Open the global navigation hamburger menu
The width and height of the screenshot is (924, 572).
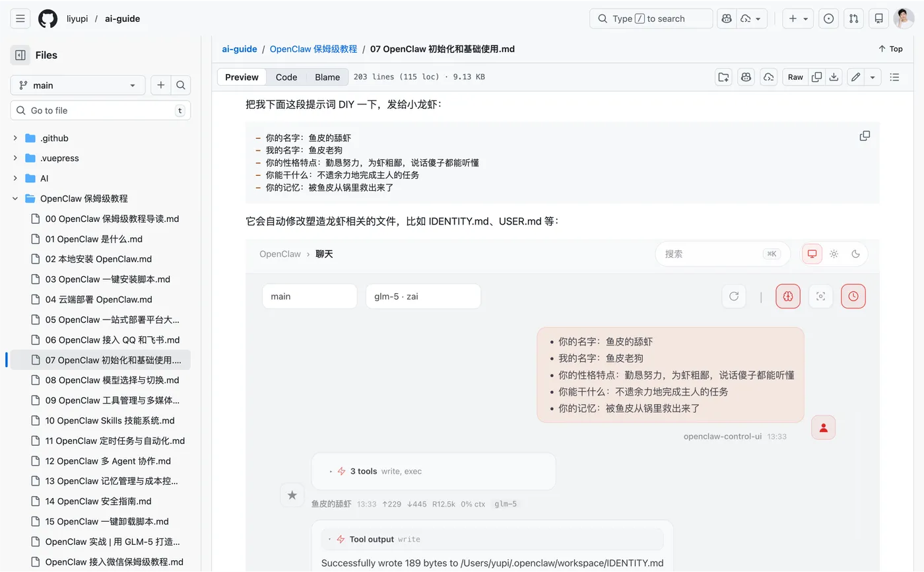[20, 18]
